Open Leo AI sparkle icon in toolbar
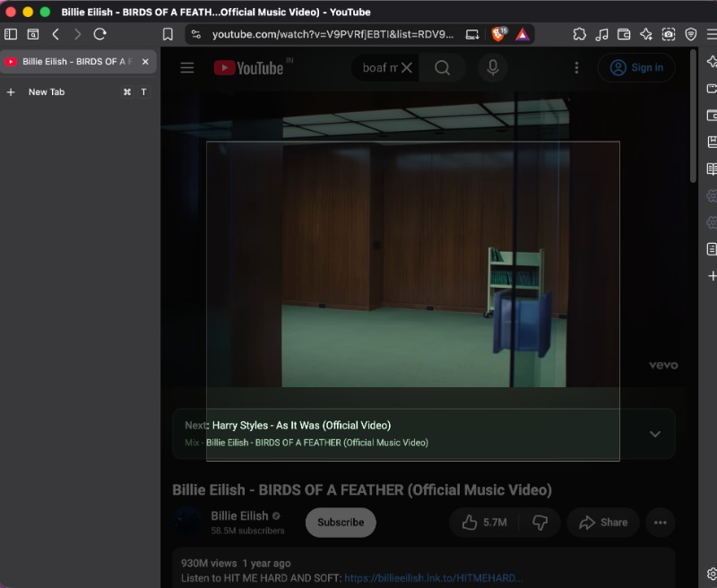The height and width of the screenshot is (588, 717). (645, 34)
